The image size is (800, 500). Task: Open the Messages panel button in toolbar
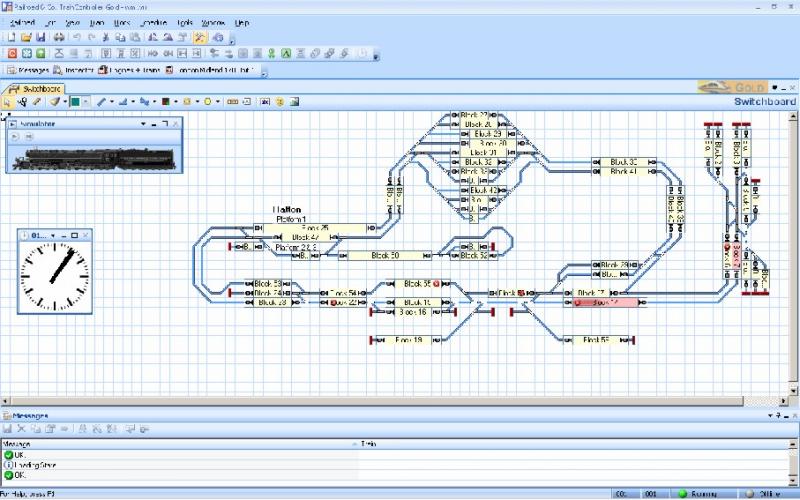[x=26, y=71]
